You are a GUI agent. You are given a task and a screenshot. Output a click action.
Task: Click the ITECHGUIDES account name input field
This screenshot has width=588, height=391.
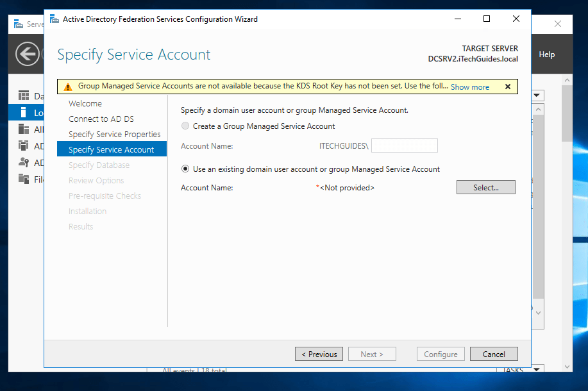tap(404, 146)
